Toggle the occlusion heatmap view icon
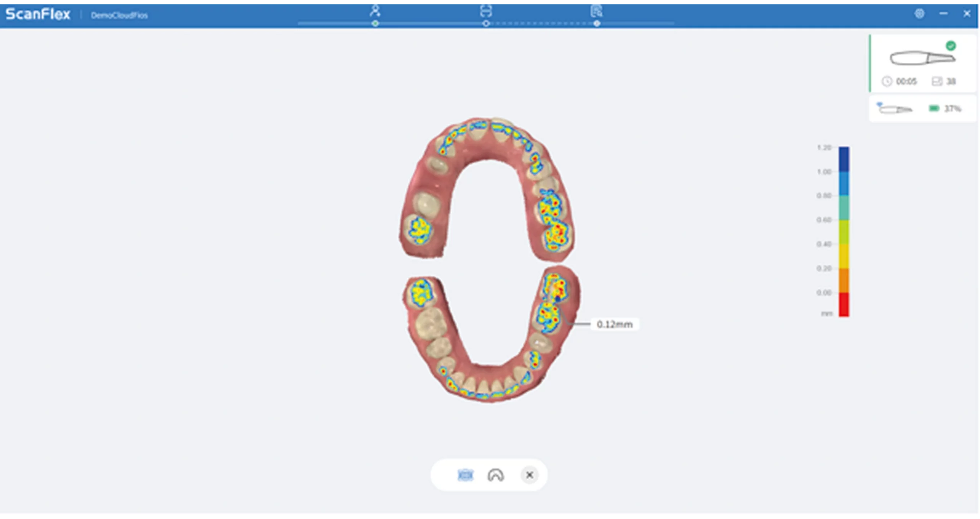 coord(465,475)
